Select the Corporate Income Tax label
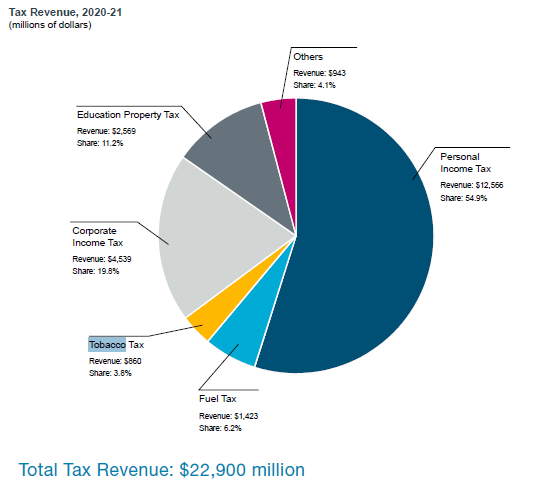 tap(97, 237)
